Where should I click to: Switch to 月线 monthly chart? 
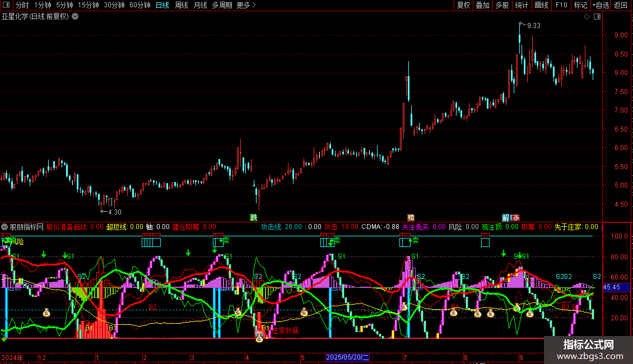(200, 5)
